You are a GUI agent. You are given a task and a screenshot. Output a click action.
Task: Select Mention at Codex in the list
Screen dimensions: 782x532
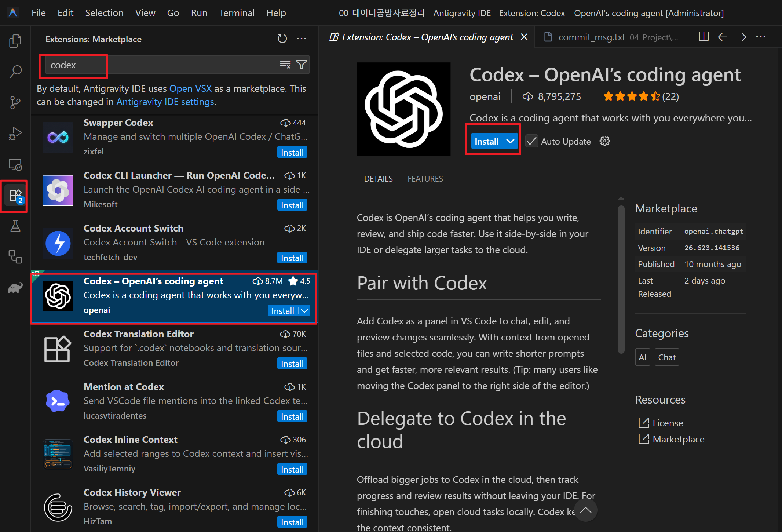point(175,402)
